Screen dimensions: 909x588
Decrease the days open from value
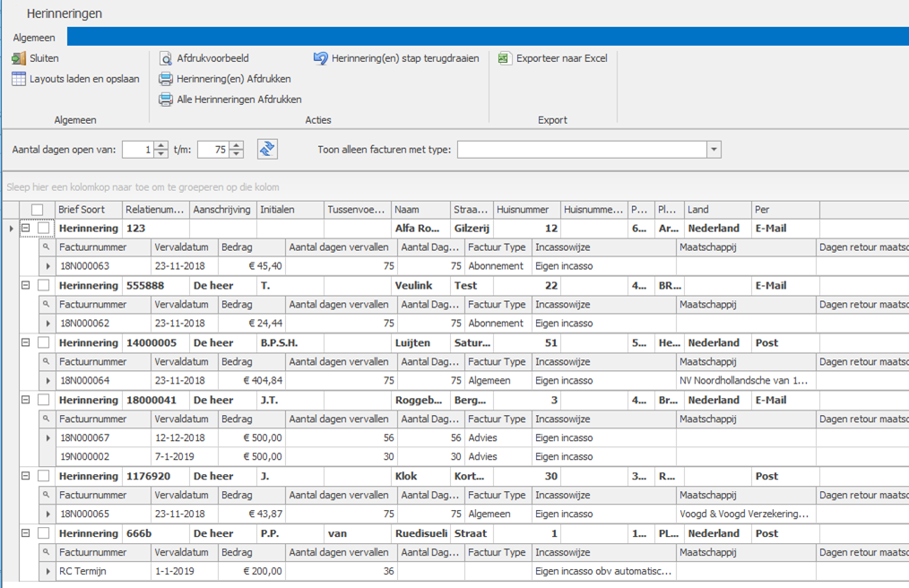pos(161,153)
